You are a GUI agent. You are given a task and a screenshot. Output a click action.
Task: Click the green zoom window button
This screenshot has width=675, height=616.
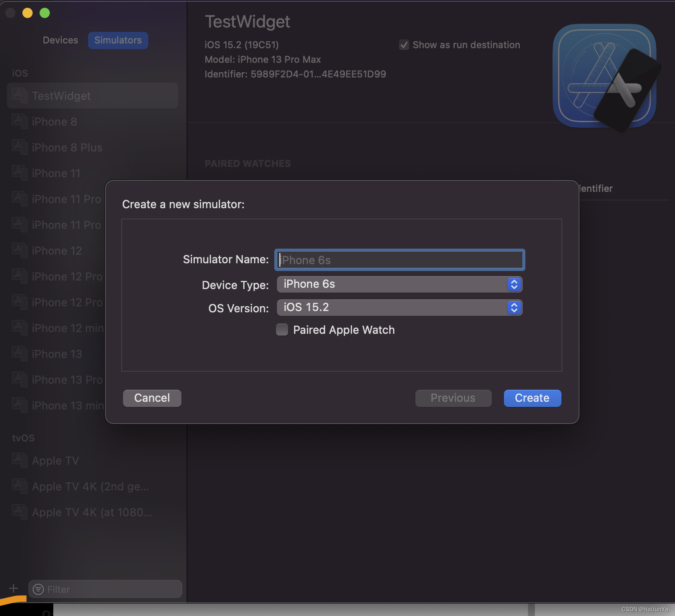click(45, 13)
